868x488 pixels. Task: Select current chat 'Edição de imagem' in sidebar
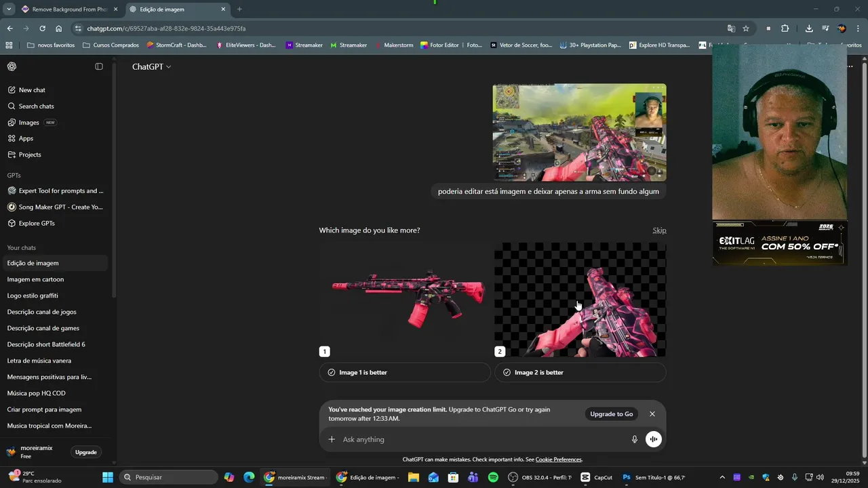[x=54, y=263]
